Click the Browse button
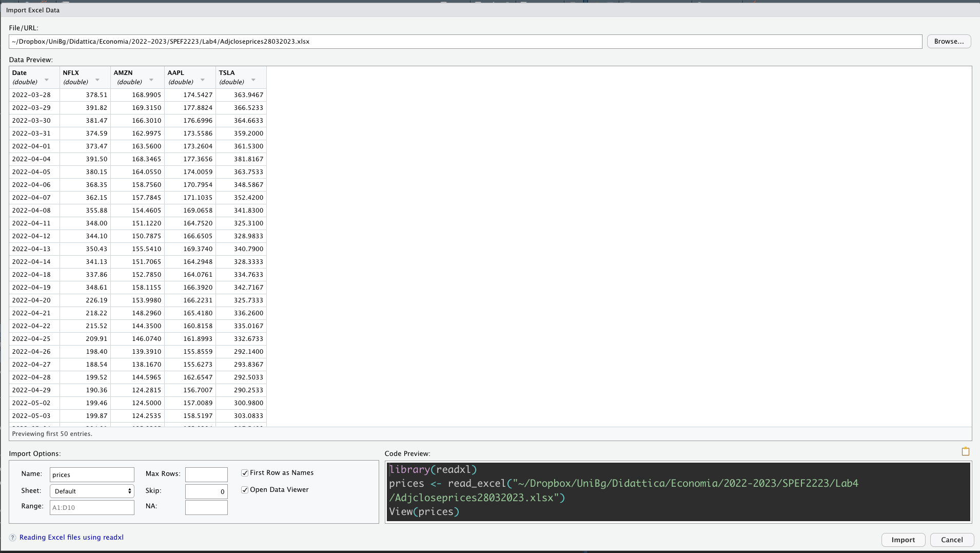 click(948, 42)
